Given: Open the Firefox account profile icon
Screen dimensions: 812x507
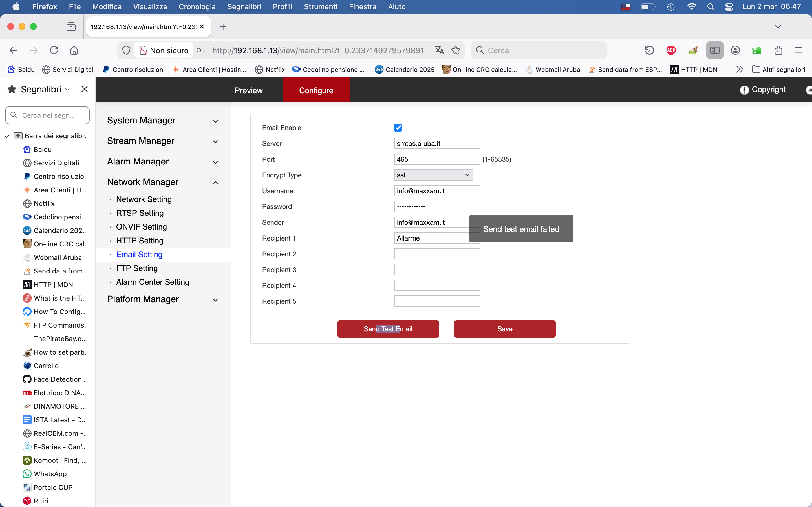Looking at the screenshot, I should (735, 50).
